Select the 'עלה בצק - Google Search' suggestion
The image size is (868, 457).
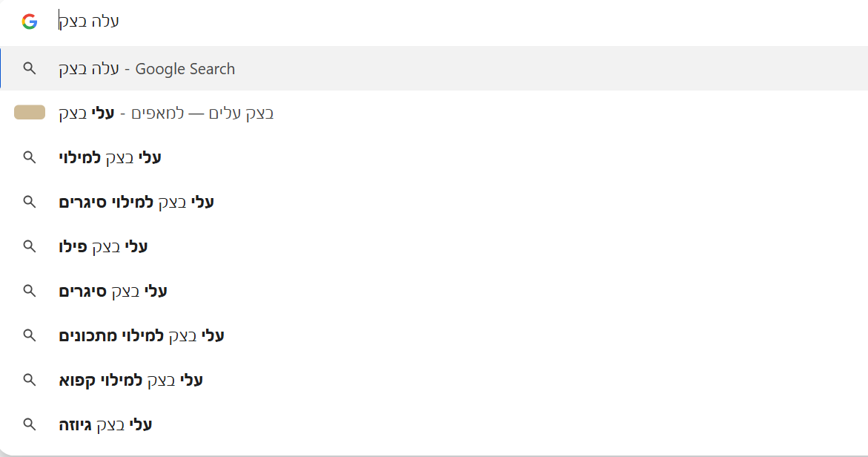pyautogui.click(x=147, y=69)
